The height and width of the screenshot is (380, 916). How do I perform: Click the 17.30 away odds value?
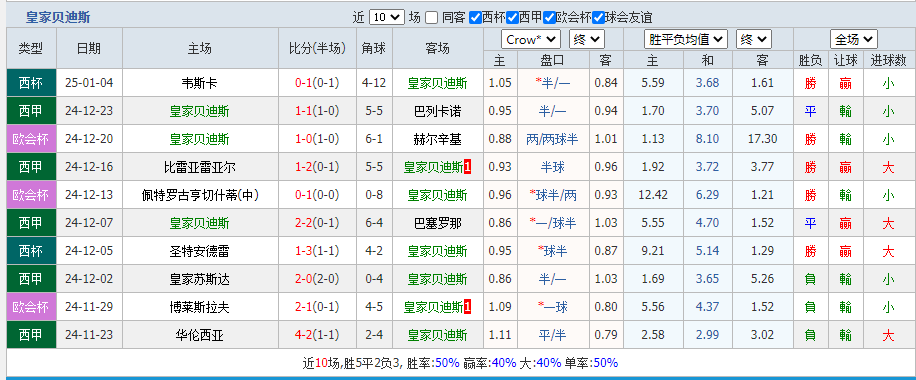point(762,139)
